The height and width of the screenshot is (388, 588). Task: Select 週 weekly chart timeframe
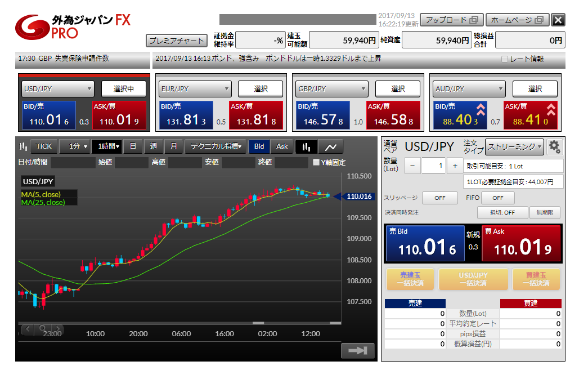[154, 146]
